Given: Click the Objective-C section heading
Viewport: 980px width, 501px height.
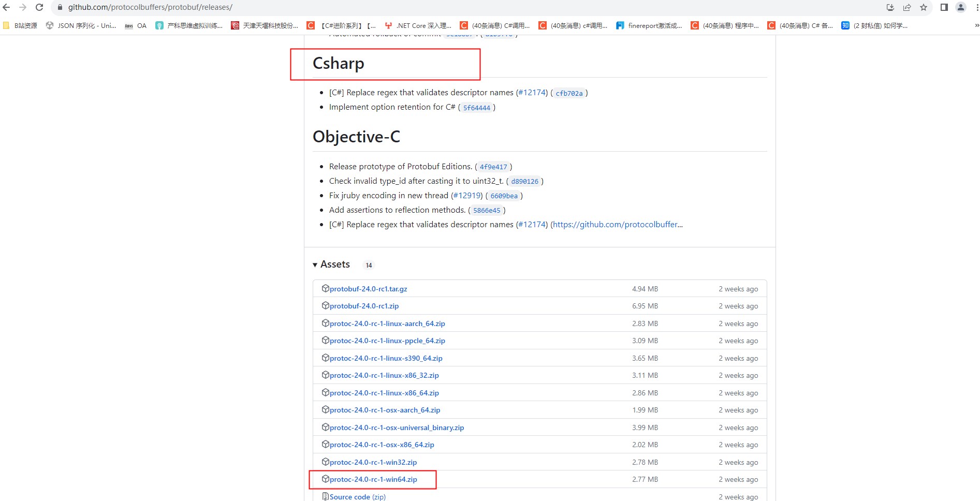Looking at the screenshot, I should 356,137.
